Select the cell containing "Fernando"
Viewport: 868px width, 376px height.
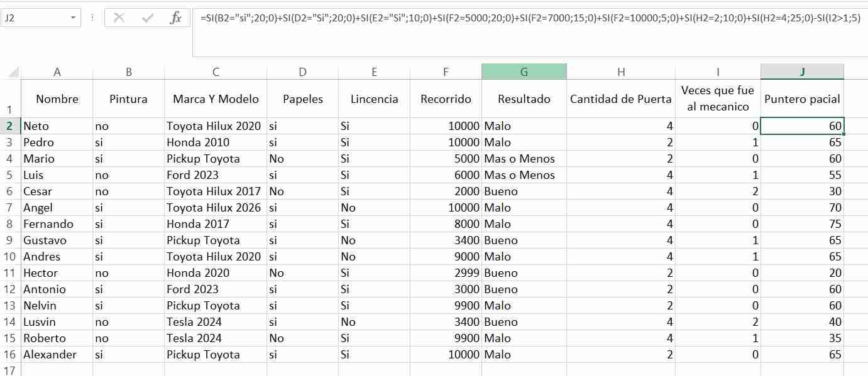57,224
